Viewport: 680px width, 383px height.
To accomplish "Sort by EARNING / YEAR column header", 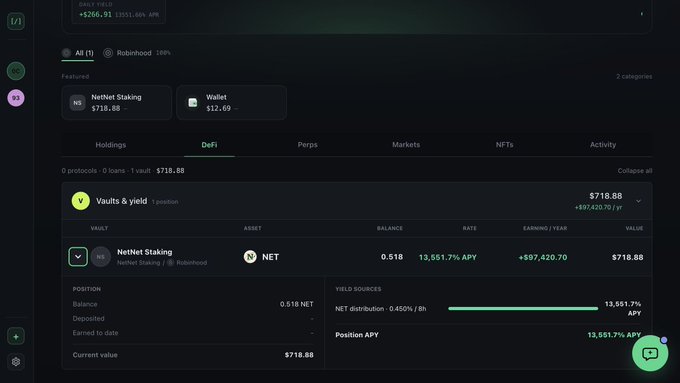I will pyautogui.click(x=545, y=228).
